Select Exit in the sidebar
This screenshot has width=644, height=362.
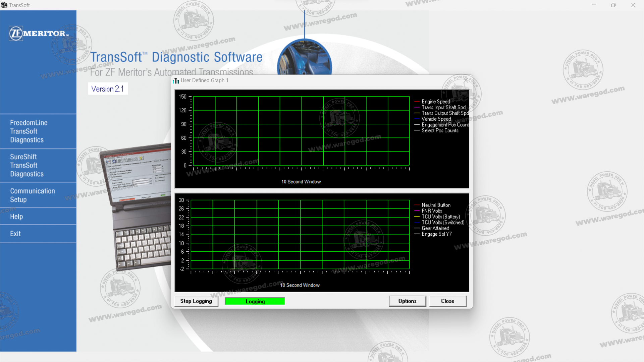pos(15,234)
